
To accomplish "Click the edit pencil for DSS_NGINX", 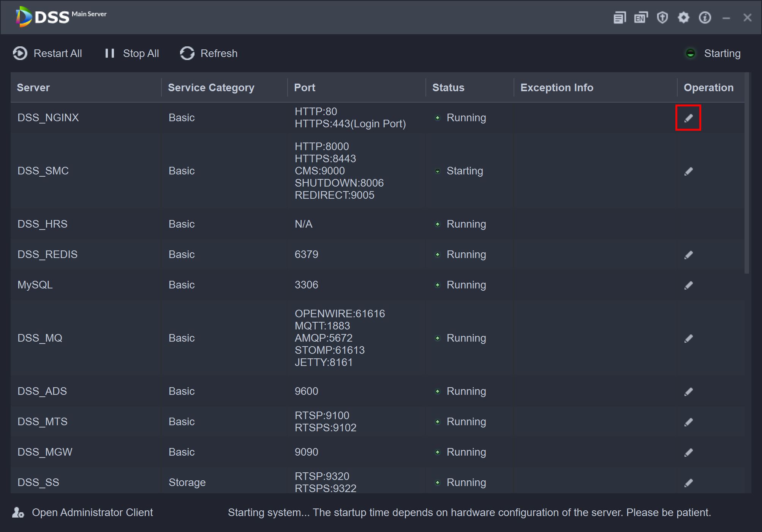I will tap(688, 118).
